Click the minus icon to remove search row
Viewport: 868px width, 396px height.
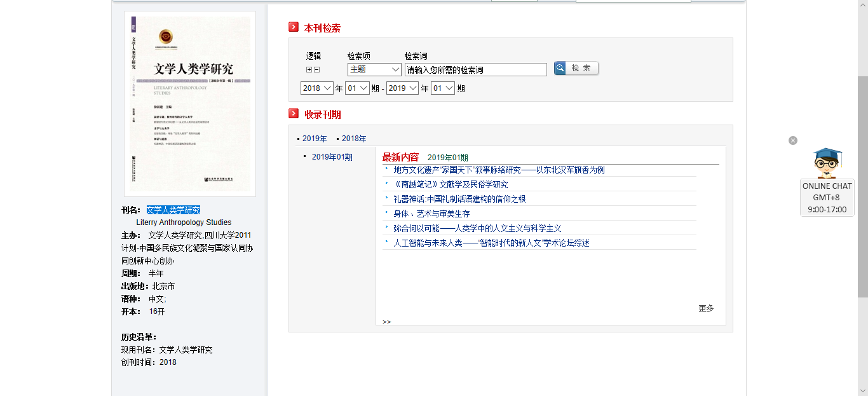click(317, 70)
